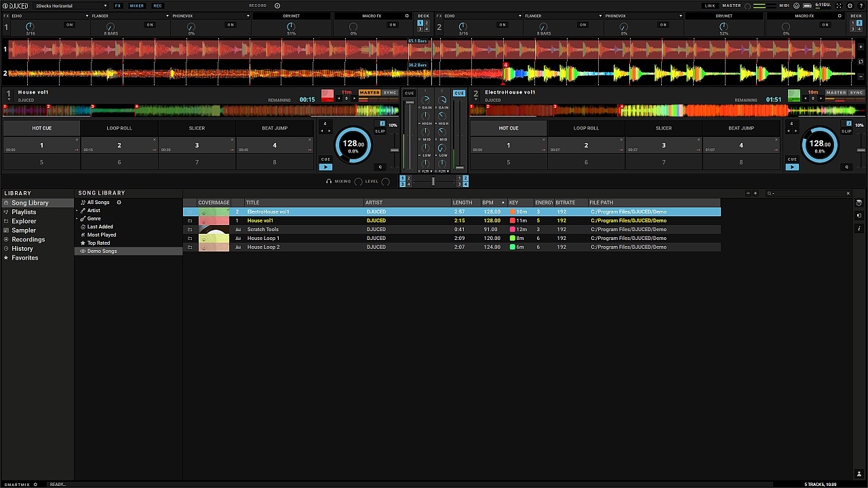Click deck 1 pitch fader handle
868x488 pixels.
tap(395, 150)
